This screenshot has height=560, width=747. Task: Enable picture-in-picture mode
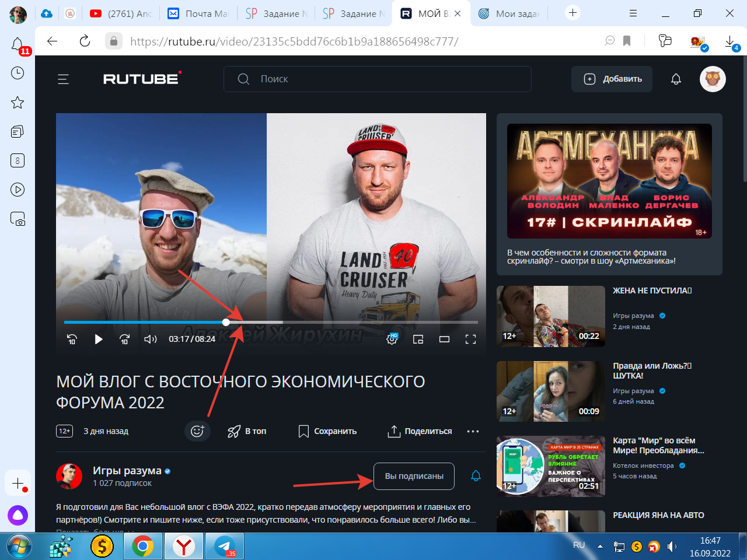pos(418,339)
